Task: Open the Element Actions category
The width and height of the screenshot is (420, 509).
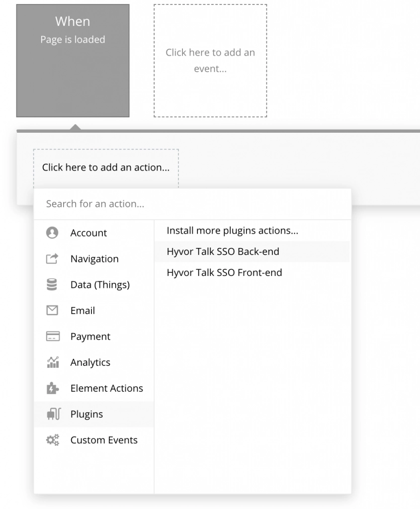Action: [x=94, y=388]
